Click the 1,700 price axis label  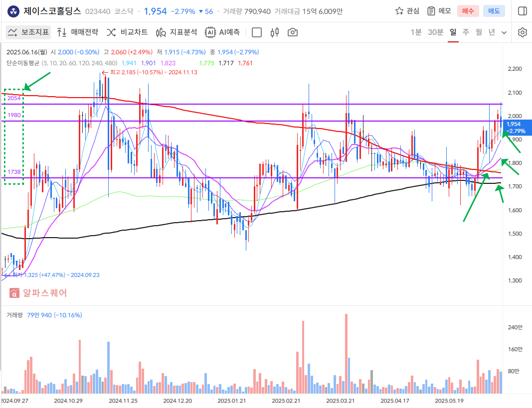coord(515,186)
